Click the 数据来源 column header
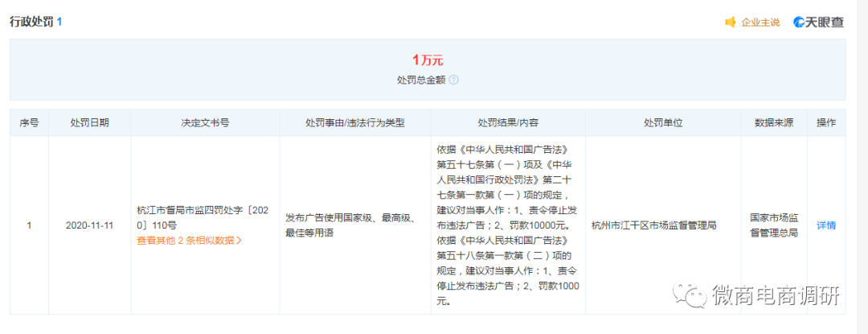868x334 pixels. point(773,123)
